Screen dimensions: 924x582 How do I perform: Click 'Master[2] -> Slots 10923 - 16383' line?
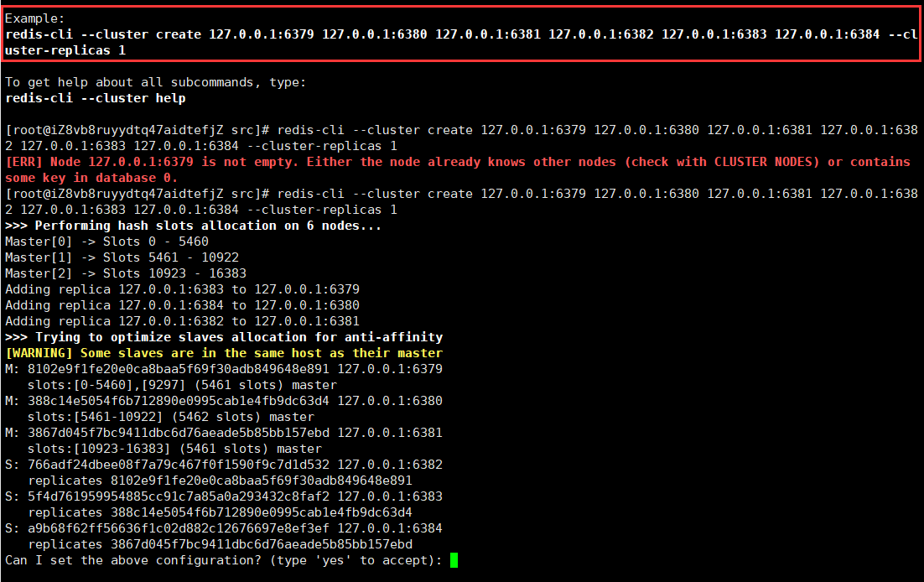tap(126, 273)
